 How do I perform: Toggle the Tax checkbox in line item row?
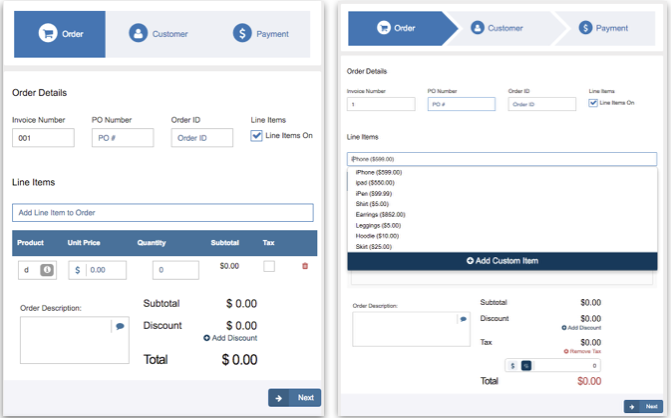click(x=269, y=266)
